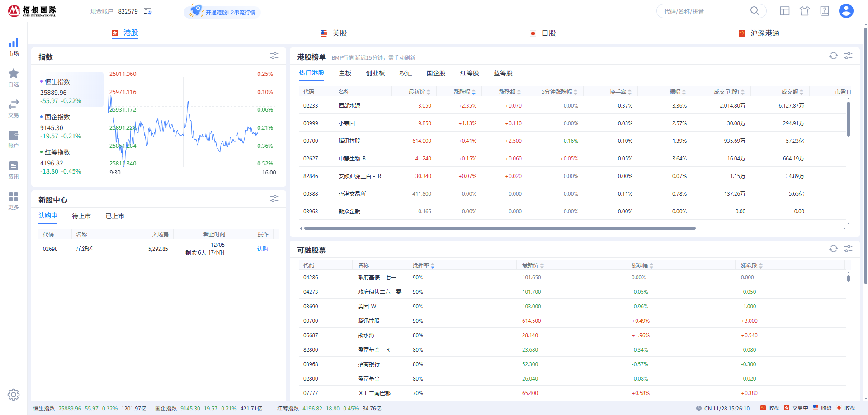Image resolution: width=868 pixels, height=415 pixels.
Task: Sort 可融股票 by 抵押率 column
Action: point(423,265)
